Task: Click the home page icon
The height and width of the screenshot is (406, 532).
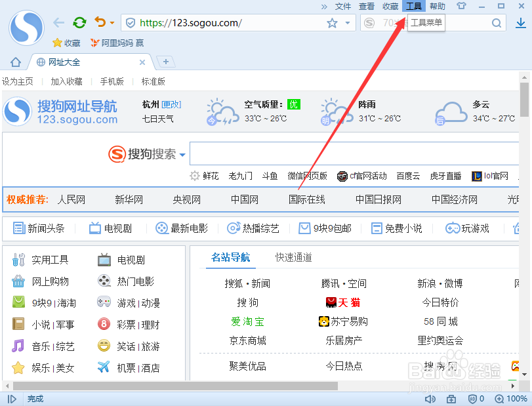Action: tap(16, 62)
